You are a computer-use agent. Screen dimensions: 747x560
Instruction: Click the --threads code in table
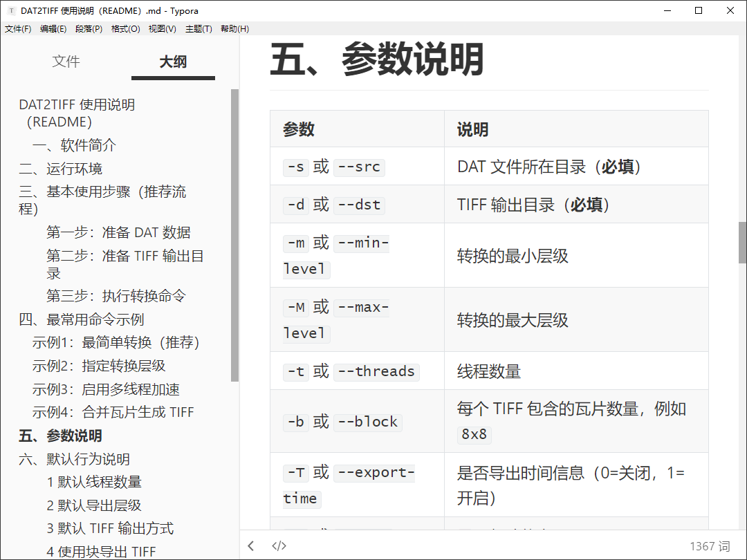376,371
